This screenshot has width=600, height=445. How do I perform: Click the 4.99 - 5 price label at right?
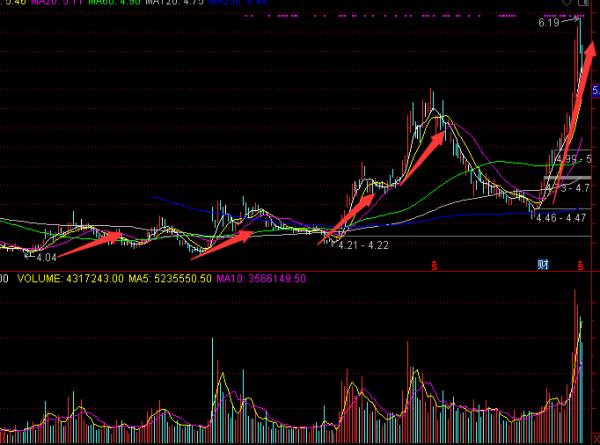click(x=573, y=159)
